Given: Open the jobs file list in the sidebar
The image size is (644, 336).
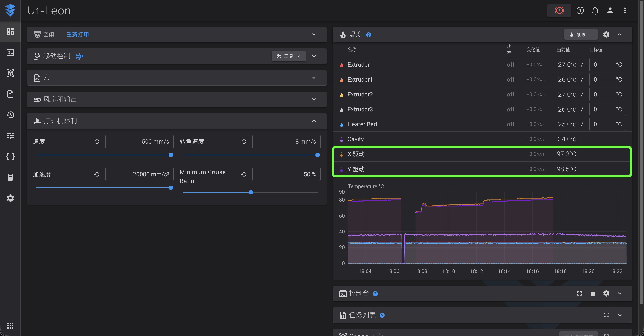Looking at the screenshot, I should coord(10,94).
